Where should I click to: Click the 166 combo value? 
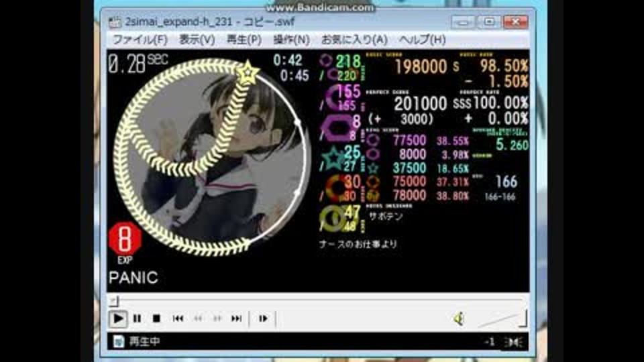tap(506, 182)
